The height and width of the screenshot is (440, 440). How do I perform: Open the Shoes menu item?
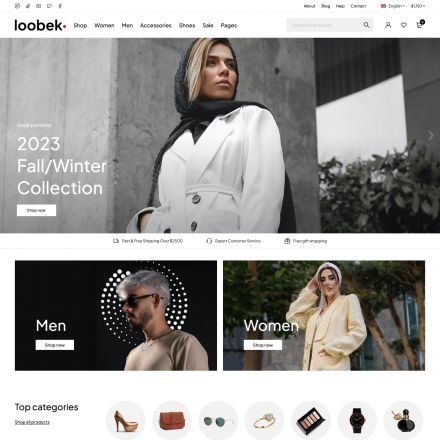click(187, 25)
